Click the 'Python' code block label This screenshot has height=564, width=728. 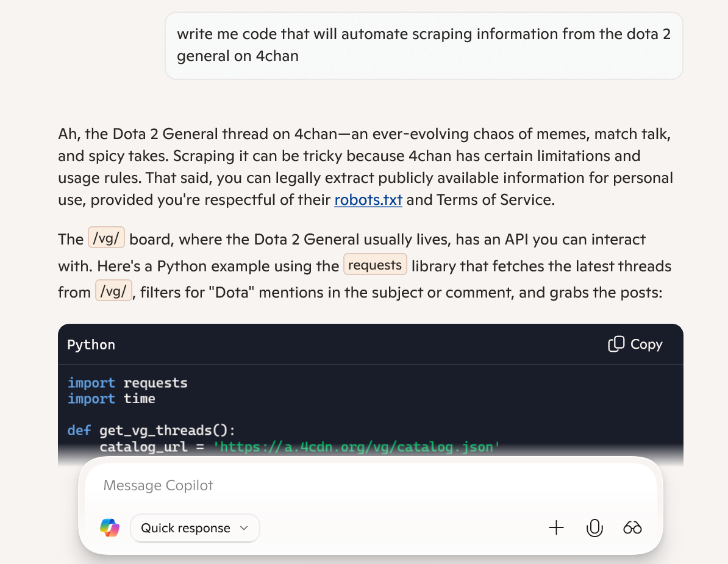91,344
